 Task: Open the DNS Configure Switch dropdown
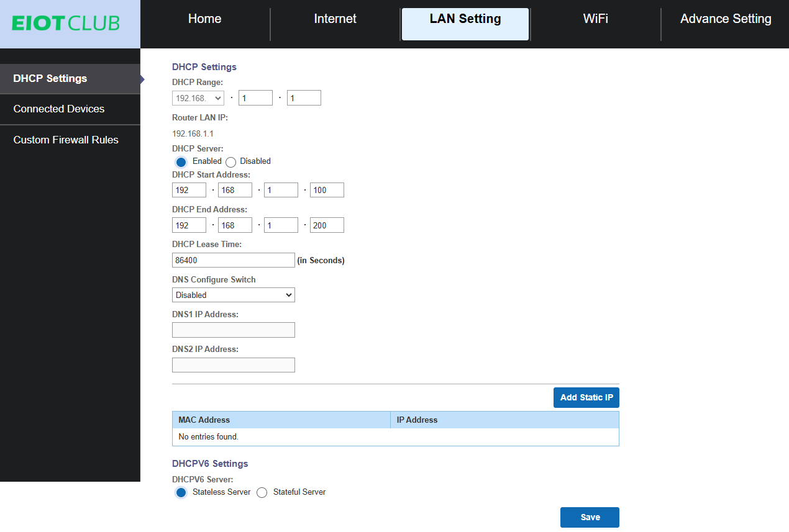click(x=233, y=295)
